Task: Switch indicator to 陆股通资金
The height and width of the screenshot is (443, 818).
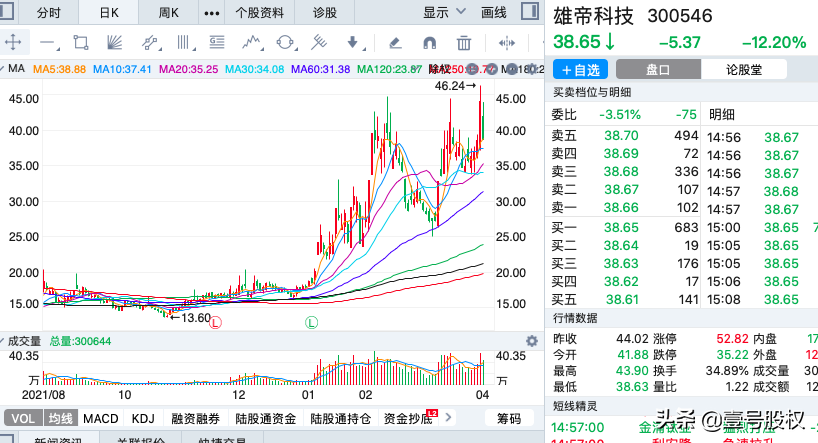Action: click(266, 418)
